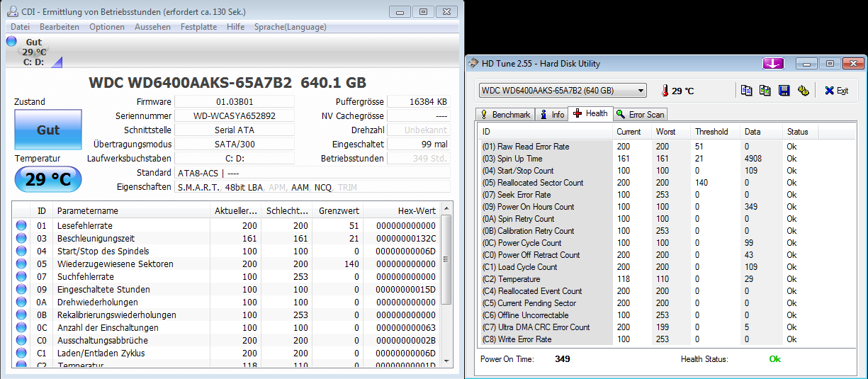Click the Eingeschaltet value 99 mal
The image size is (868, 379).
418,145
